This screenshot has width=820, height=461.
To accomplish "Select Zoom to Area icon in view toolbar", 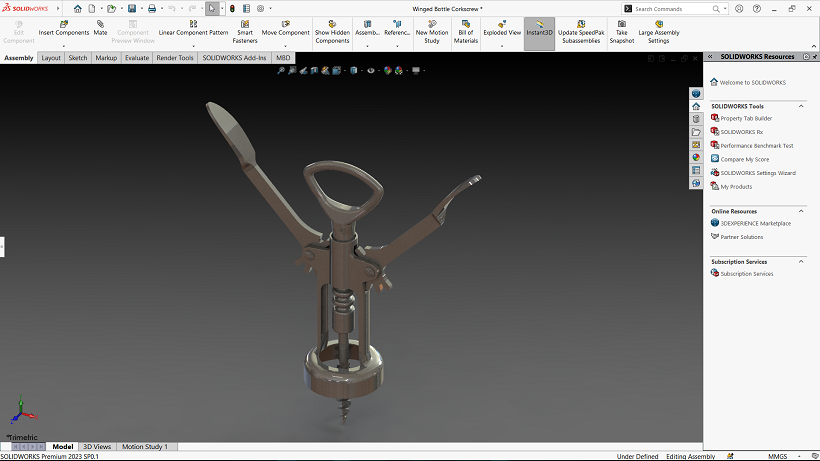I will click(292, 70).
